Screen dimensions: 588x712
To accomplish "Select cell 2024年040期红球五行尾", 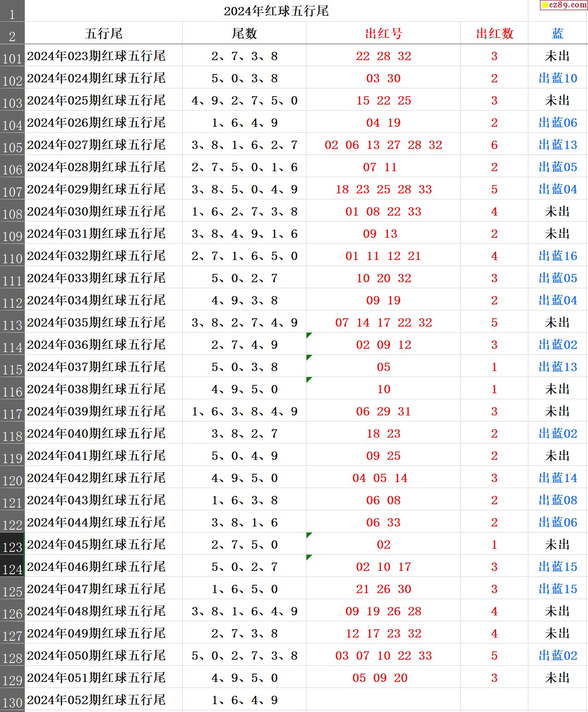I will (104, 433).
